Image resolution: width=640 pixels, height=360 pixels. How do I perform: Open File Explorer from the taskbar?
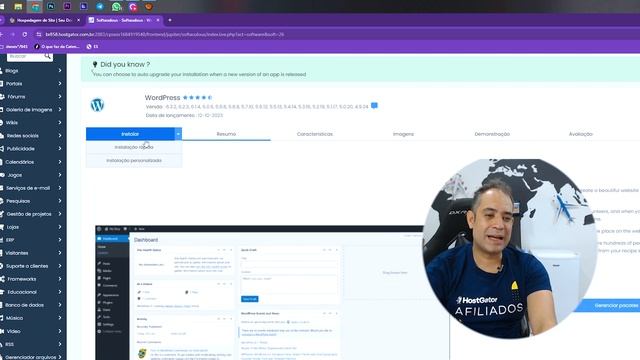18,7
